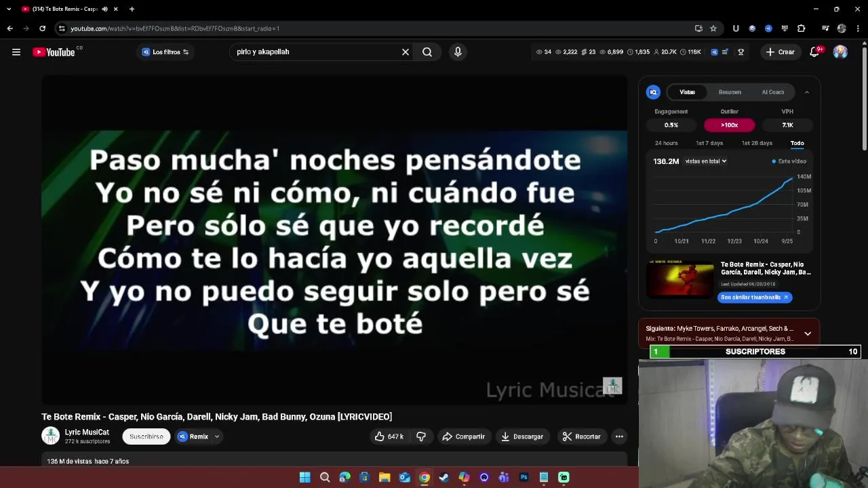Click See similar thumbnails button
Viewport: 868px width, 488px height.
754,297
